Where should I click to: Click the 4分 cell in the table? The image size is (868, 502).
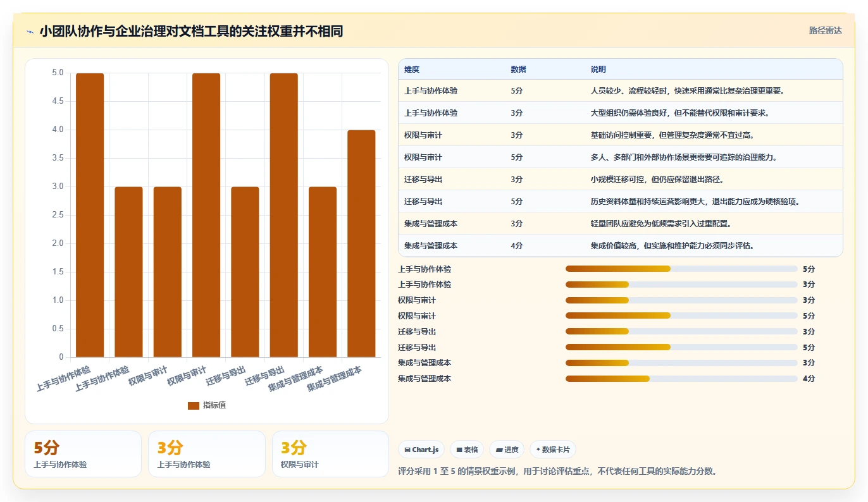(516, 245)
